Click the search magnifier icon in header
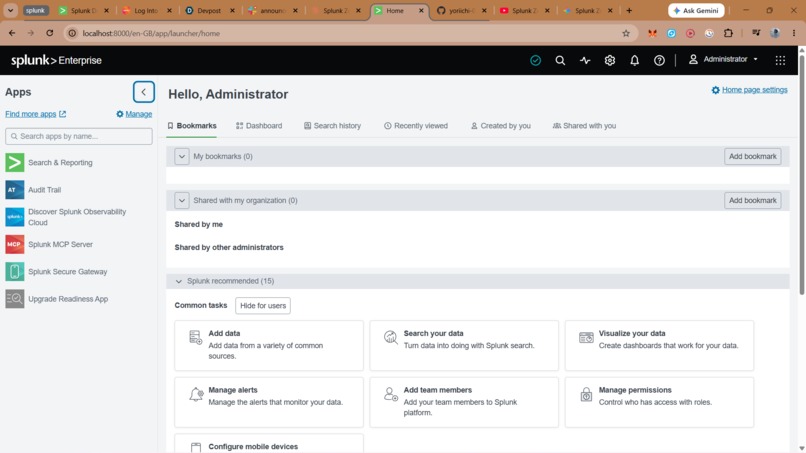The width and height of the screenshot is (806, 453). [560, 60]
